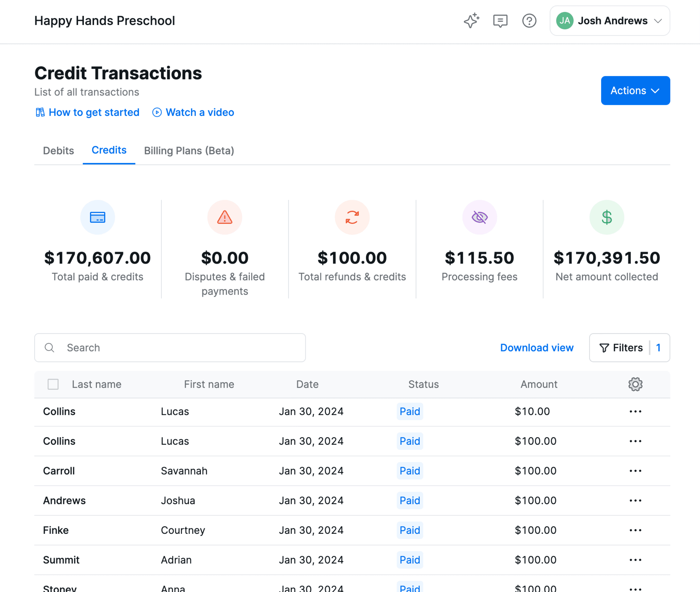Click the processing fees hidden-eye icon
Viewport: 700px width, 592px height.
[x=479, y=218]
